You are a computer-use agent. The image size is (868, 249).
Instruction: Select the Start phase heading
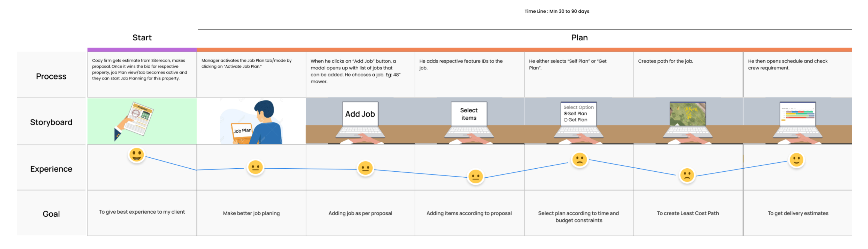pos(142,38)
